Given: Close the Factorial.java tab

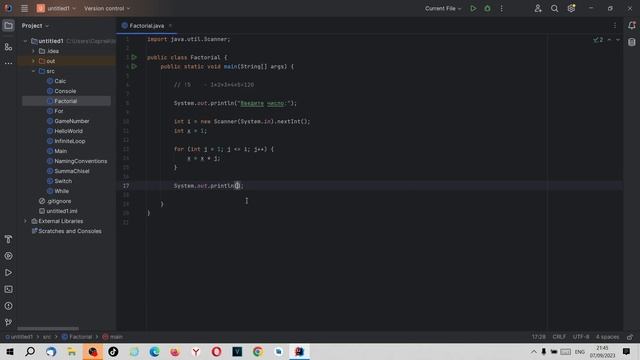Looking at the screenshot, I should pyautogui.click(x=170, y=26).
